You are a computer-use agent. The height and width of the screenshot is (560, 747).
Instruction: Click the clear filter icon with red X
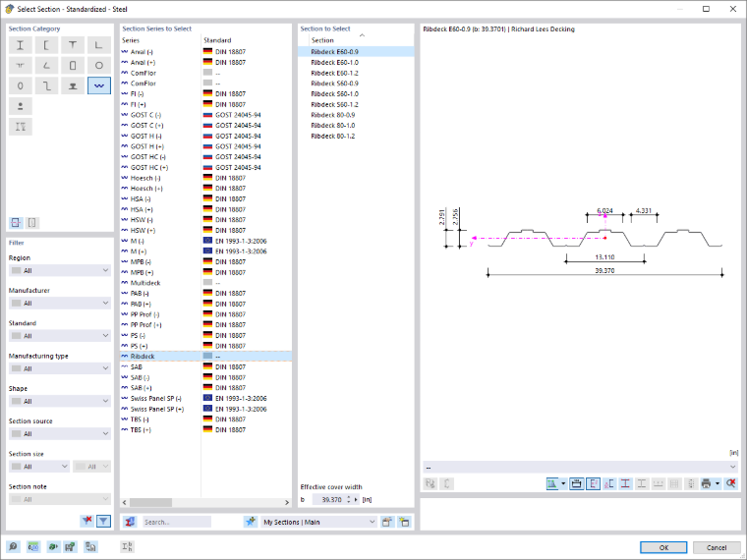click(87, 521)
